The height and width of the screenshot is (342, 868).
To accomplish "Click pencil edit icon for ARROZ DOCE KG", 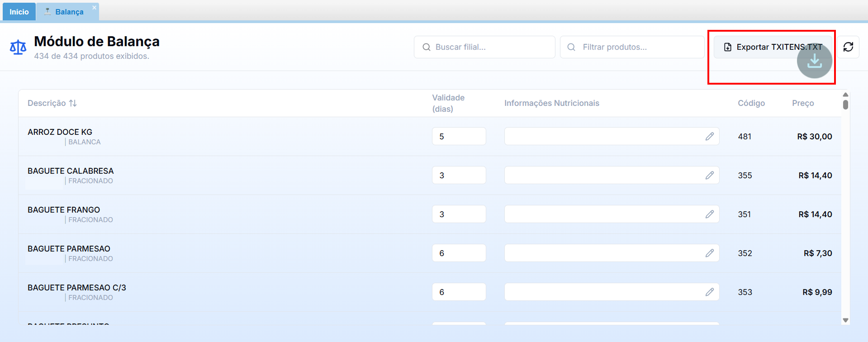I will point(709,137).
